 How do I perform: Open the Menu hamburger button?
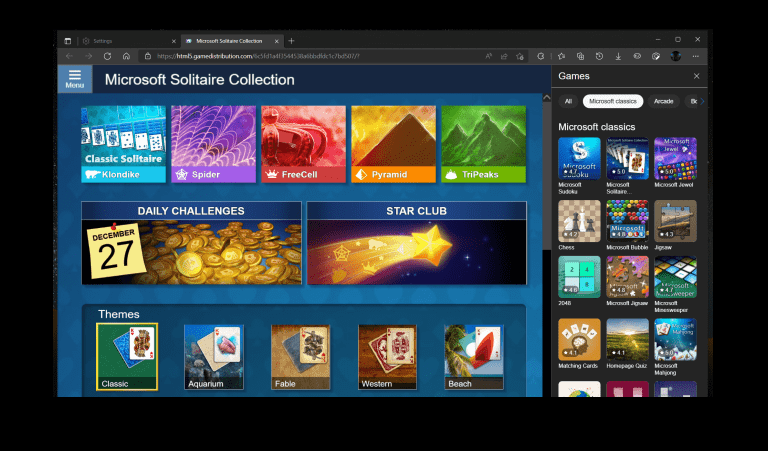coord(74,79)
